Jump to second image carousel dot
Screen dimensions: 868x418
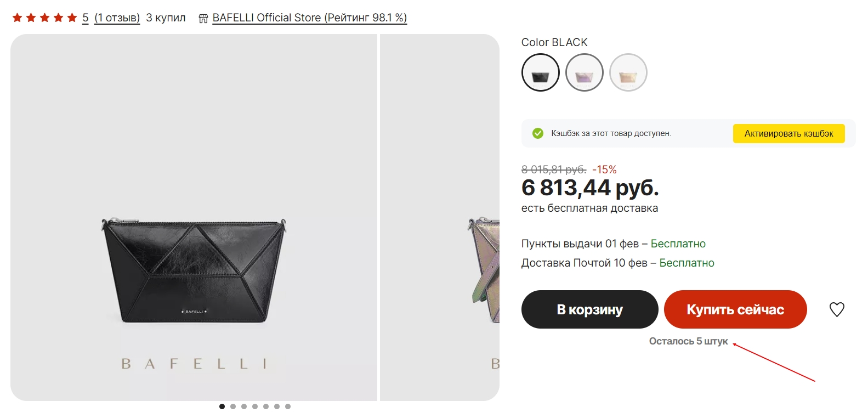[233, 406]
